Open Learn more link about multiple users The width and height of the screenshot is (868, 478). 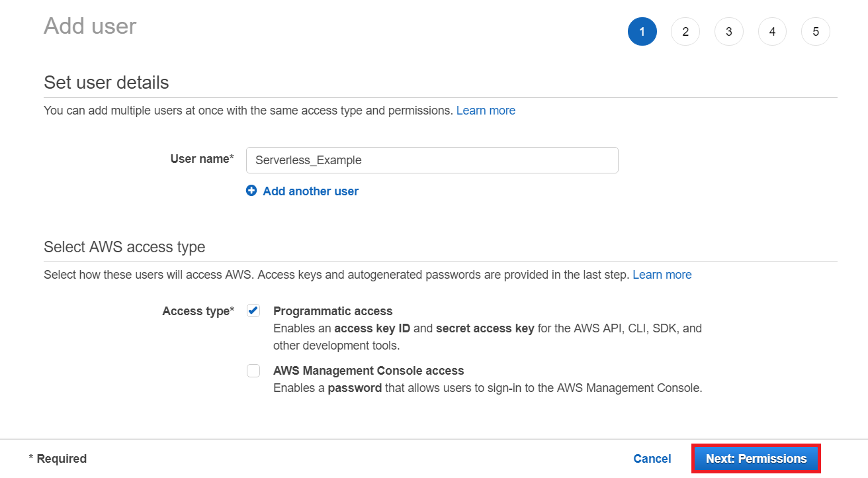click(x=486, y=111)
